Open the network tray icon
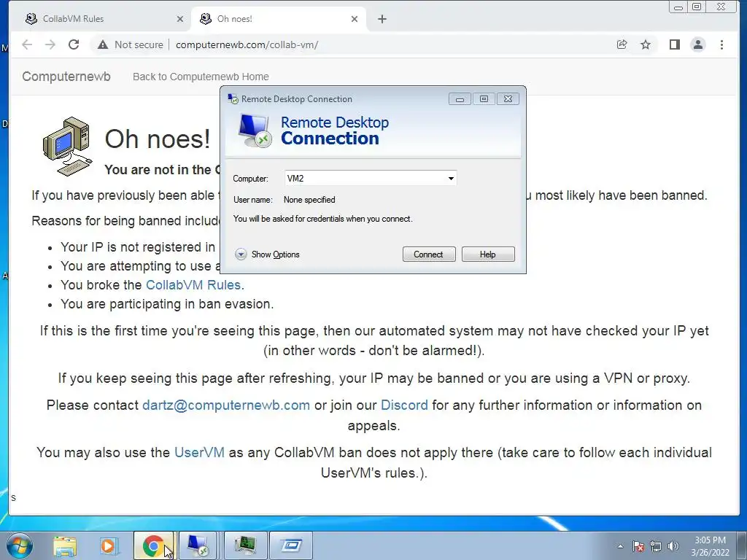The width and height of the screenshot is (747, 560). click(656, 546)
